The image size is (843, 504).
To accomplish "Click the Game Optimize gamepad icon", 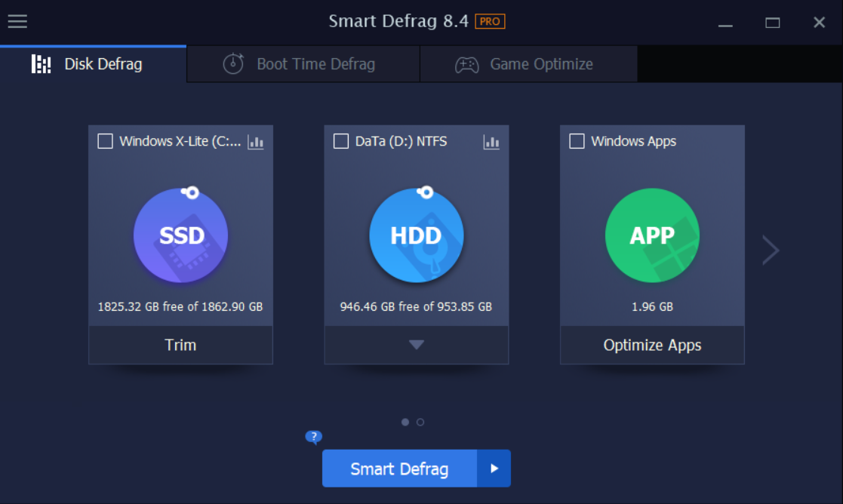I will point(466,64).
